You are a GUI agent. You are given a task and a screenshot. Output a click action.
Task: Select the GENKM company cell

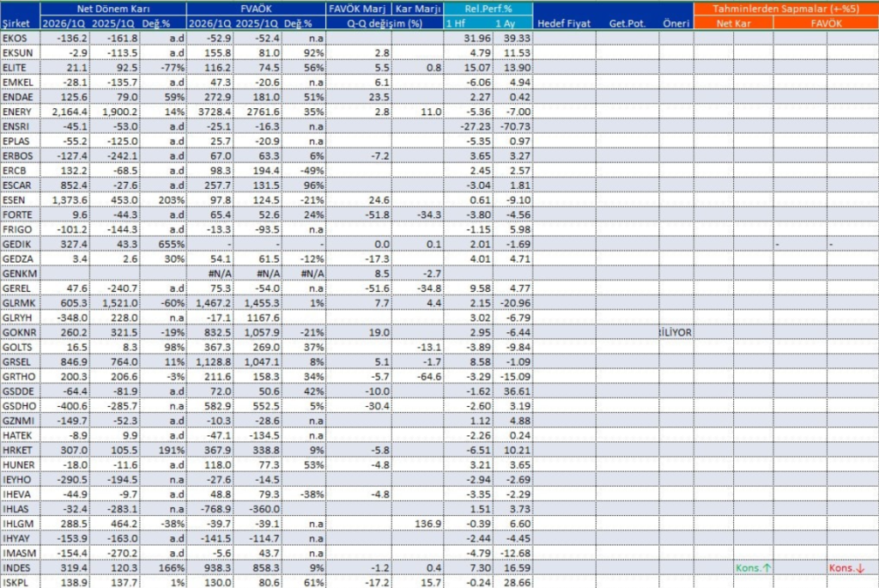21,274
